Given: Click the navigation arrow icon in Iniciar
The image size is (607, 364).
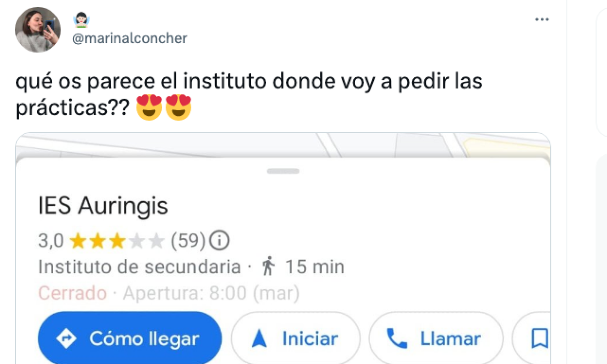Looking at the screenshot, I should point(259,339).
